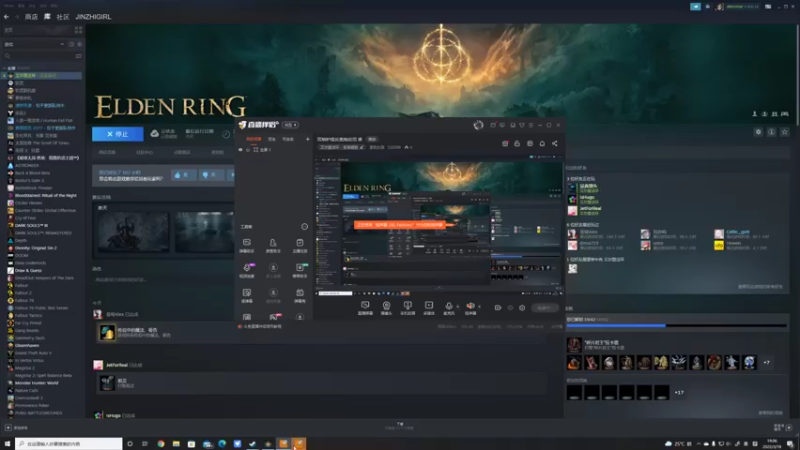This screenshot has width=800, height=450.
Task: Open Elden Ring community hub tab
Action: [144, 152]
